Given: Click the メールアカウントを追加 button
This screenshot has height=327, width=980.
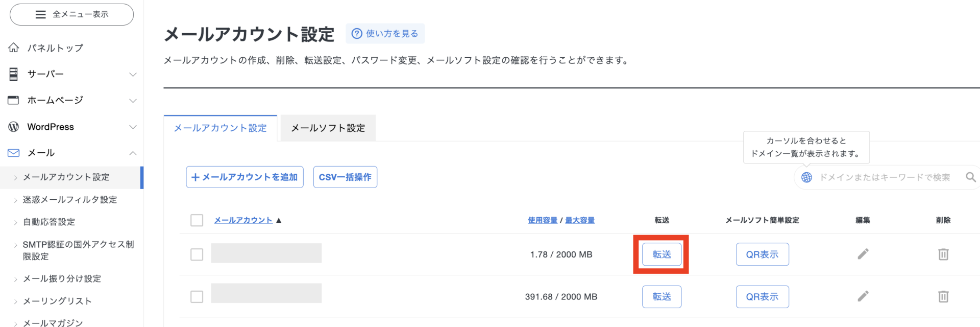Looking at the screenshot, I should coord(244,177).
